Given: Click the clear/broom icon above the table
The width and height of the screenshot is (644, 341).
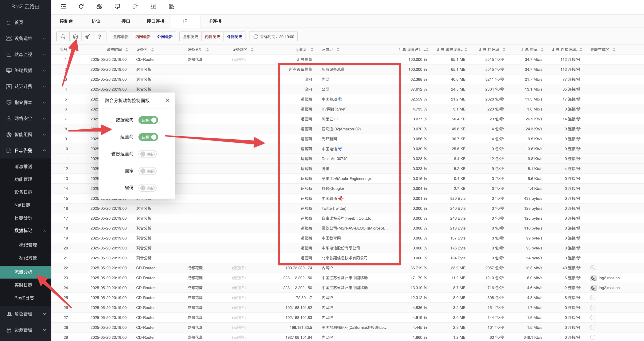Looking at the screenshot, I should [x=87, y=37].
